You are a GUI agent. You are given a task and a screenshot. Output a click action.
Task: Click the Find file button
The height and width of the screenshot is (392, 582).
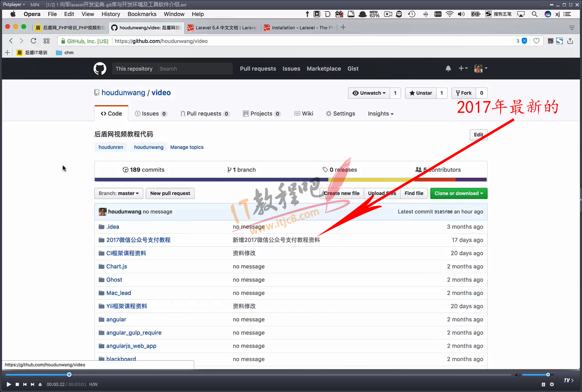click(x=414, y=193)
